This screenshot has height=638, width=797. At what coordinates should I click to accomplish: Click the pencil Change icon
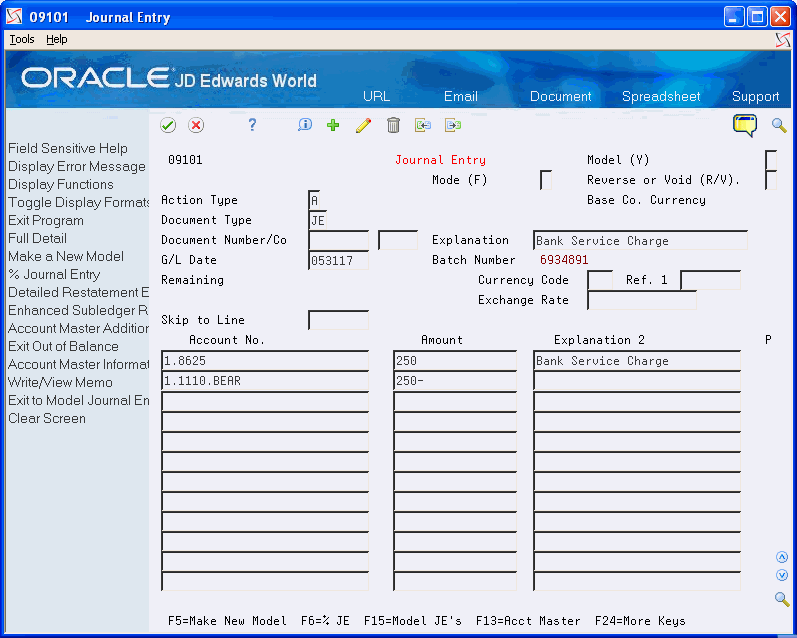click(x=363, y=125)
